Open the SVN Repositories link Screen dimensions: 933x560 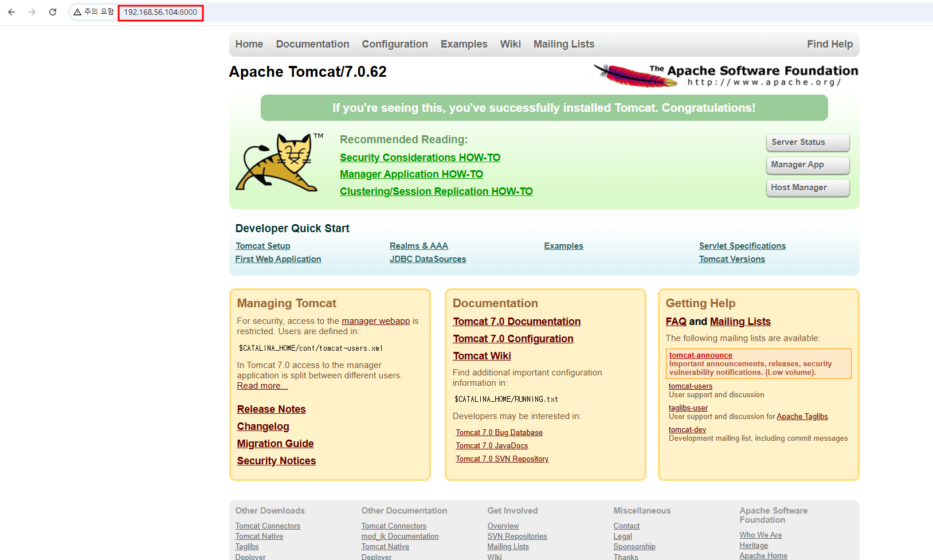click(x=517, y=536)
